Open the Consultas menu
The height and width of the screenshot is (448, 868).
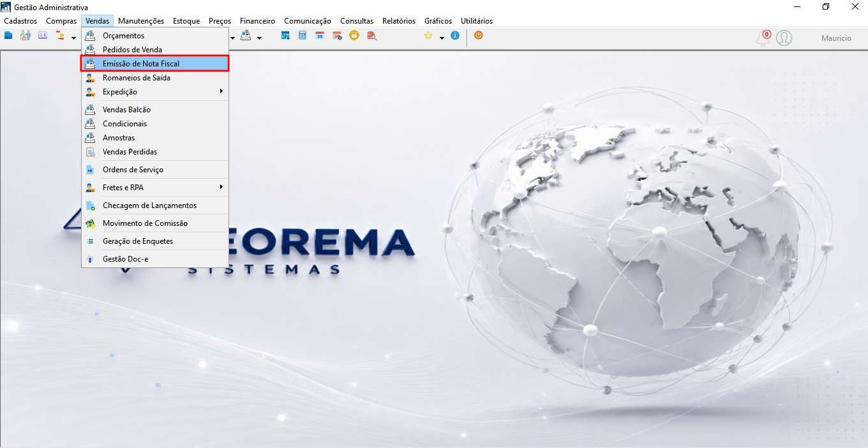pyautogui.click(x=357, y=21)
